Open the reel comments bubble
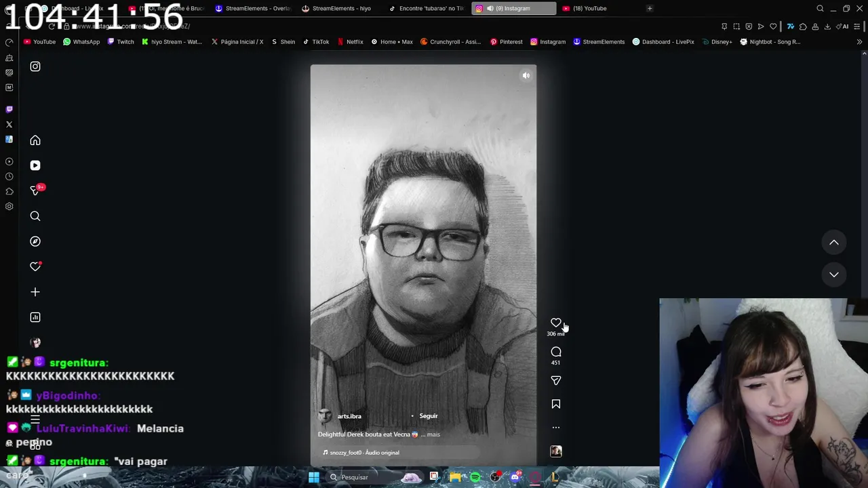This screenshot has width=868, height=488. coord(556,352)
